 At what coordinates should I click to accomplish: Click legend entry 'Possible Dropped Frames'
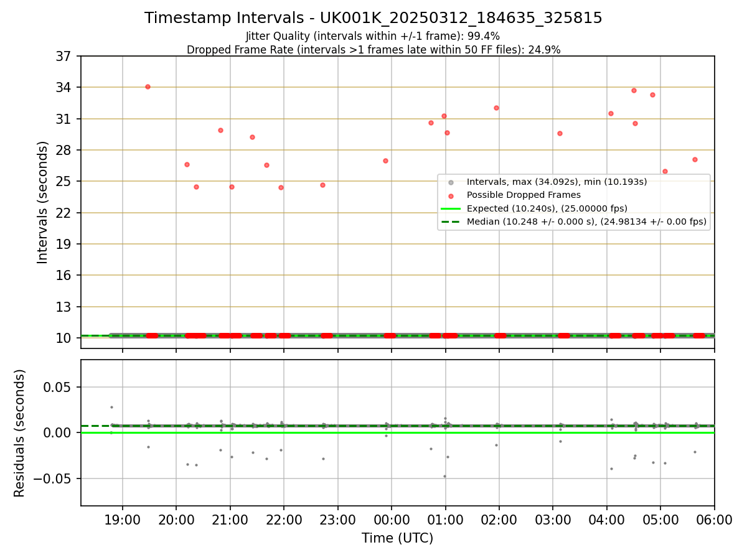pos(524,195)
